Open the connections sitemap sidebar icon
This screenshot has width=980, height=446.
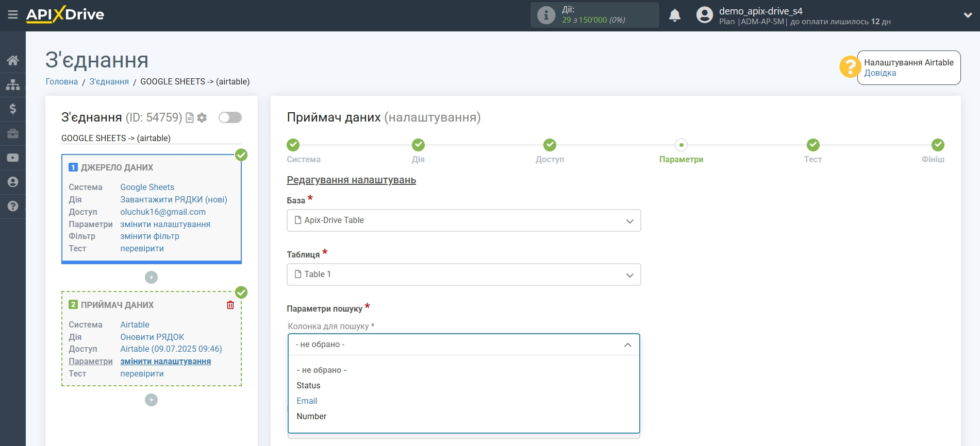tap(13, 84)
